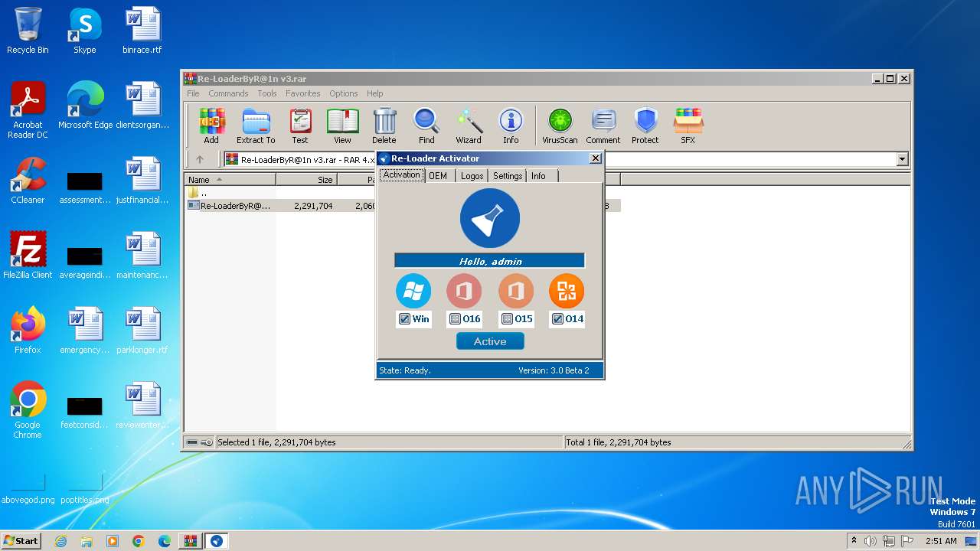Click the Comment toolbar icon
Screen dimensions: 980x551
(x=603, y=126)
